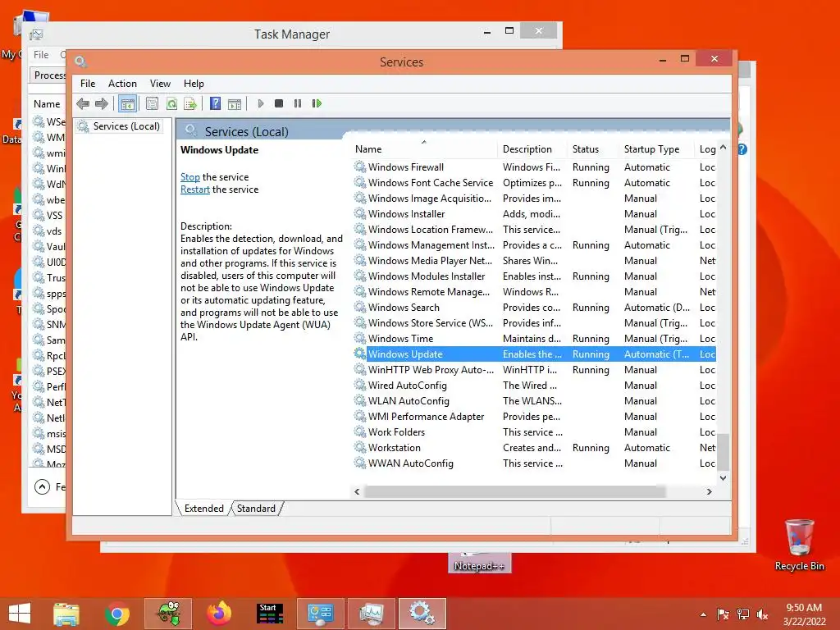Viewport: 840px width, 630px height.
Task: Click the Back arrow in Services toolbar
Action: click(83, 103)
